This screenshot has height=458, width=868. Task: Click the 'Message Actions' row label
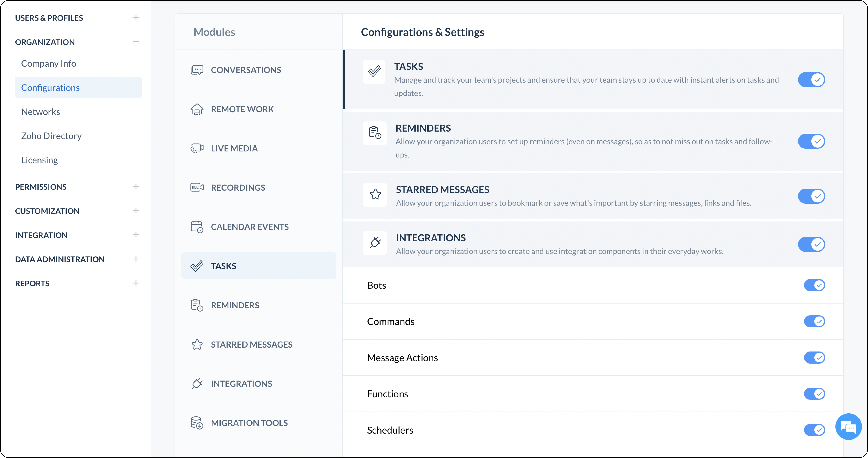pos(402,358)
